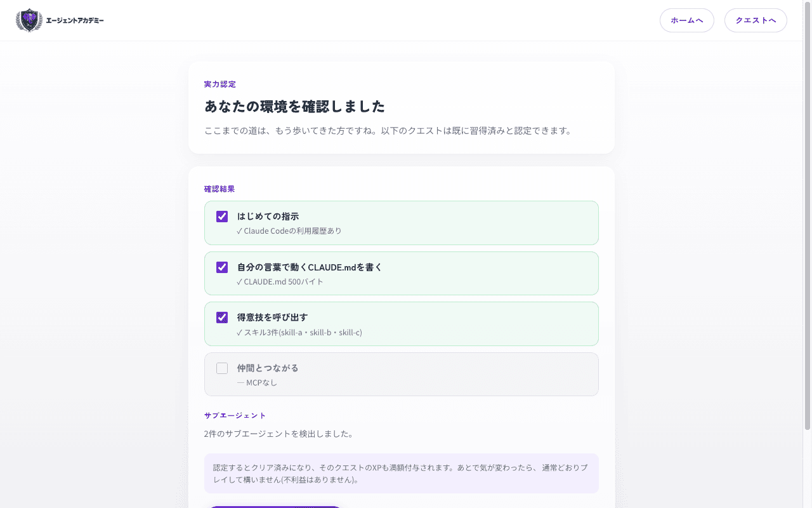This screenshot has height=508, width=812.
Task: Click the はじめての指示 quest title
Action: pos(268,217)
